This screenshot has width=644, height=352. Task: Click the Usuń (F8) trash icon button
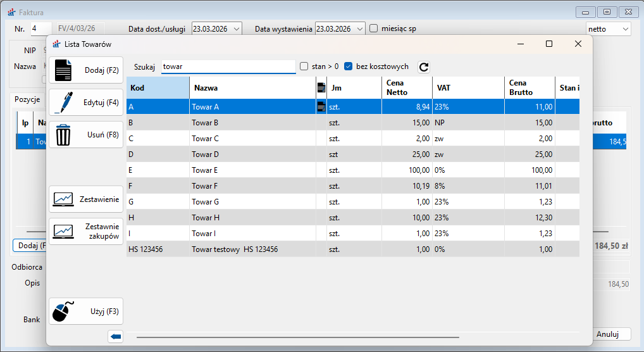coord(85,134)
